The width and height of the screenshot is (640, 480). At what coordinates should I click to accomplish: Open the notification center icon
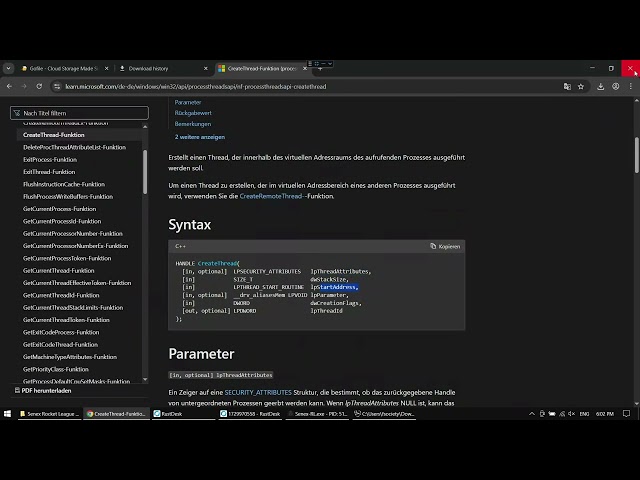pos(627,413)
